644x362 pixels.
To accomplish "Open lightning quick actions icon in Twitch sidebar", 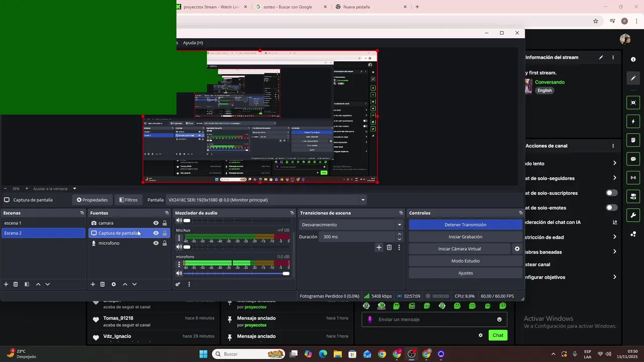I will click(x=633, y=122).
